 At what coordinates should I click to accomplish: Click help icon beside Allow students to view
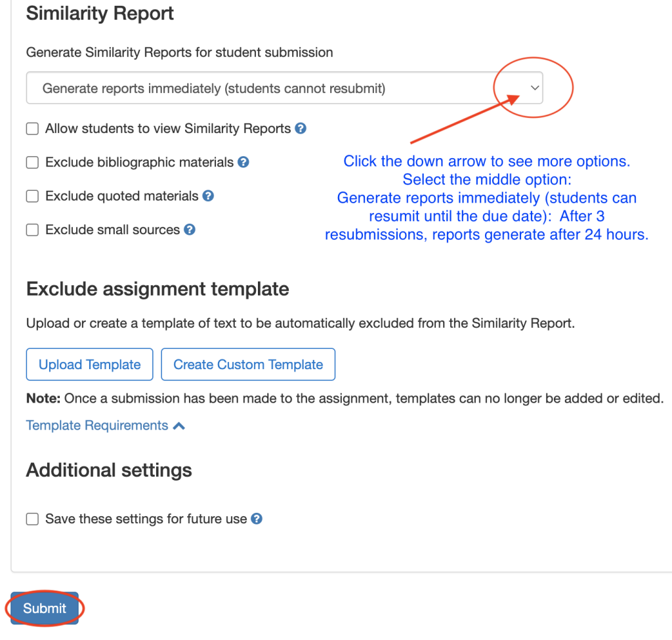click(x=301, y=129)
